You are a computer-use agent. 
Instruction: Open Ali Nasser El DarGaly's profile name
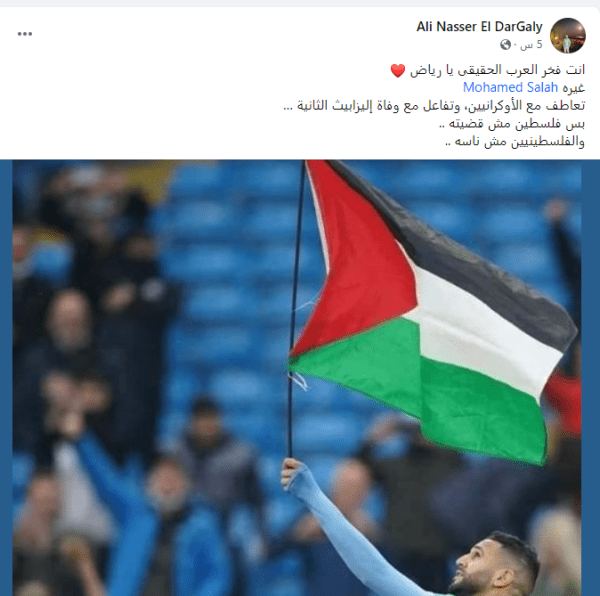click(479, 26)
